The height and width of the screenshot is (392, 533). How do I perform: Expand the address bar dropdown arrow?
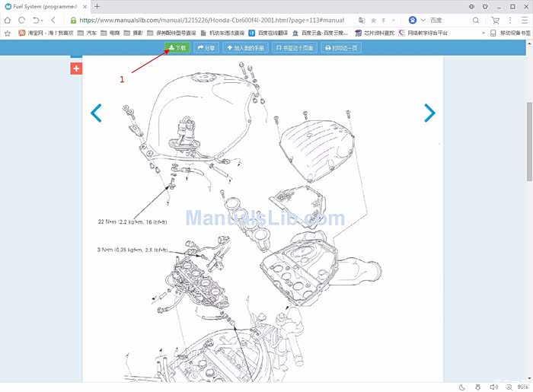(394, 21)
